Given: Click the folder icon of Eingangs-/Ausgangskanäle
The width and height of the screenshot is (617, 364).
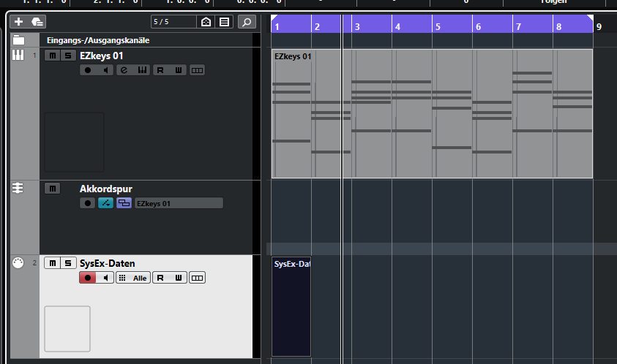Looking at the screenshot, I should click(x=18, y=40).
